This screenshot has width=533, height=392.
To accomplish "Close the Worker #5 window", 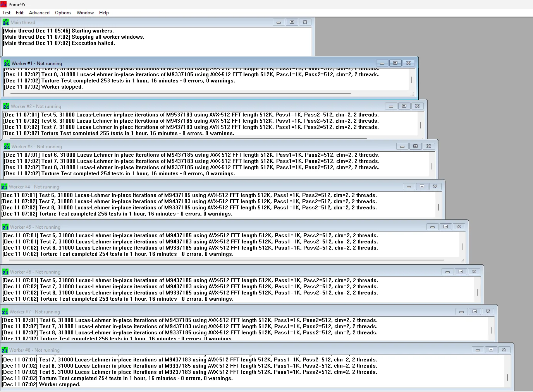I will [459, 227].
